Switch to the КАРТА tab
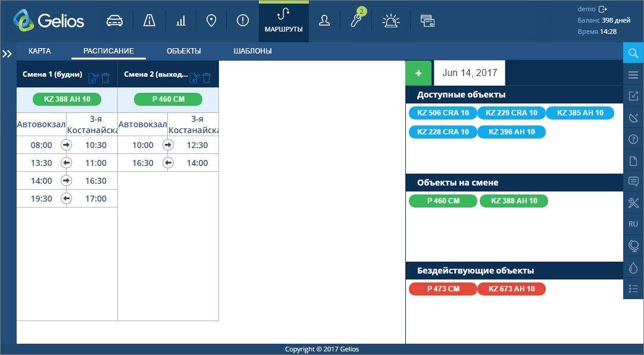This screenshot has width=644, height=355. tap(39, 51)
